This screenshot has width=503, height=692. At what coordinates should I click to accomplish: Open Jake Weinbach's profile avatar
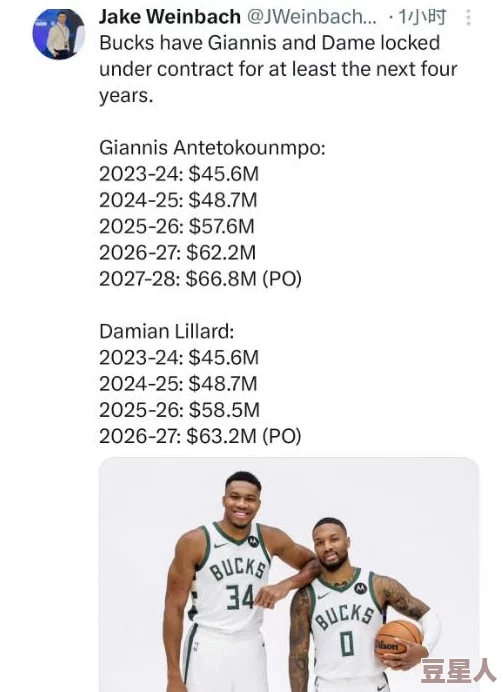click(59, 34)
